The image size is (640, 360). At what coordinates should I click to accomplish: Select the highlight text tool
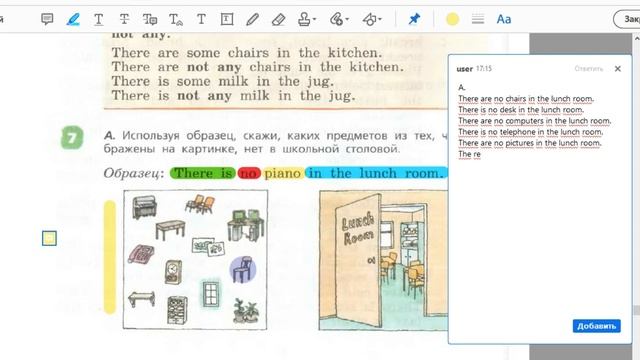(x=73, y=19)
